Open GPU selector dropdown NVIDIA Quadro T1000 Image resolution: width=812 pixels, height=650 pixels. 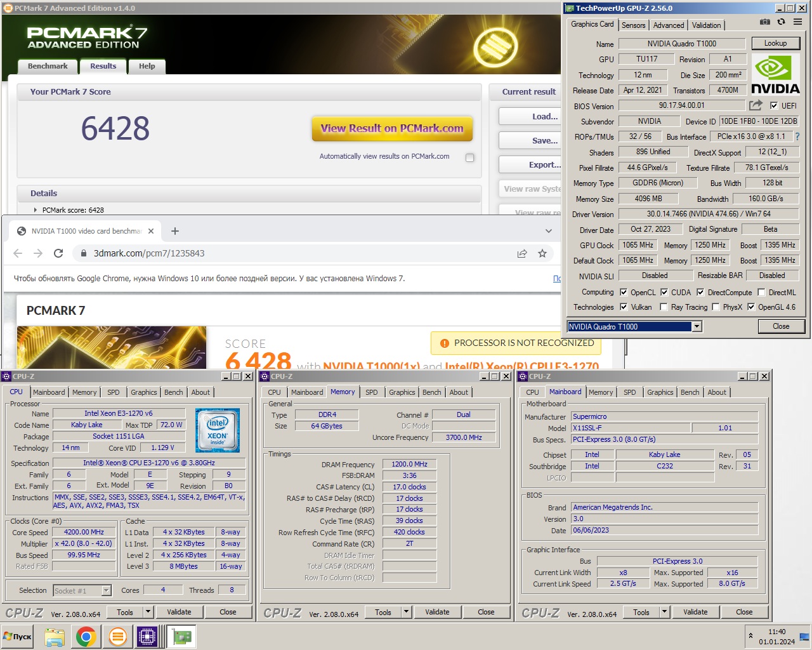coord(697,326)
